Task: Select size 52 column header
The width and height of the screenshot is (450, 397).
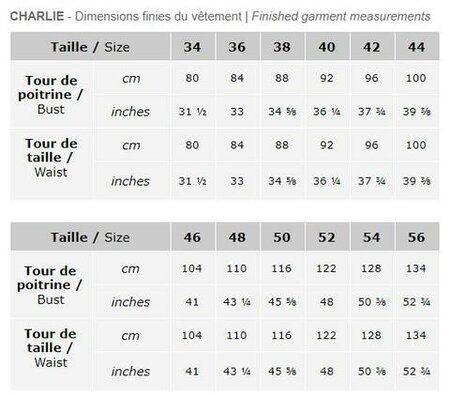Action: [327, 237]
